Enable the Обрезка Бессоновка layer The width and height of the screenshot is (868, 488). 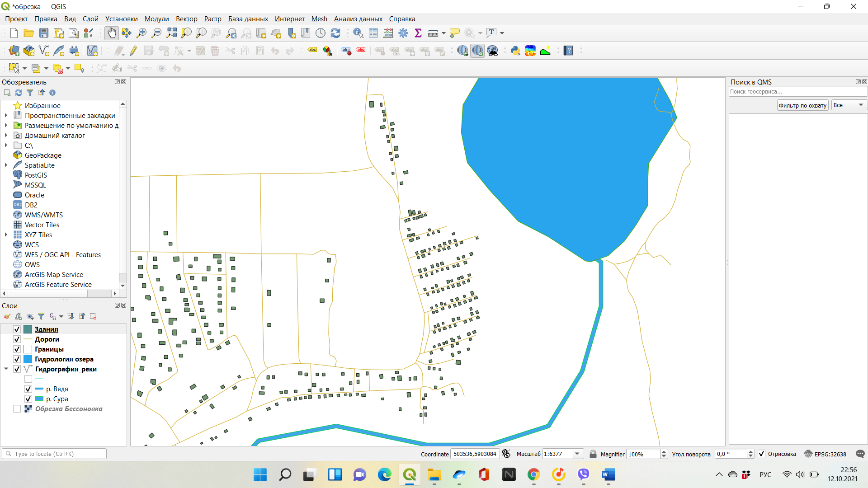coord(17,409)
